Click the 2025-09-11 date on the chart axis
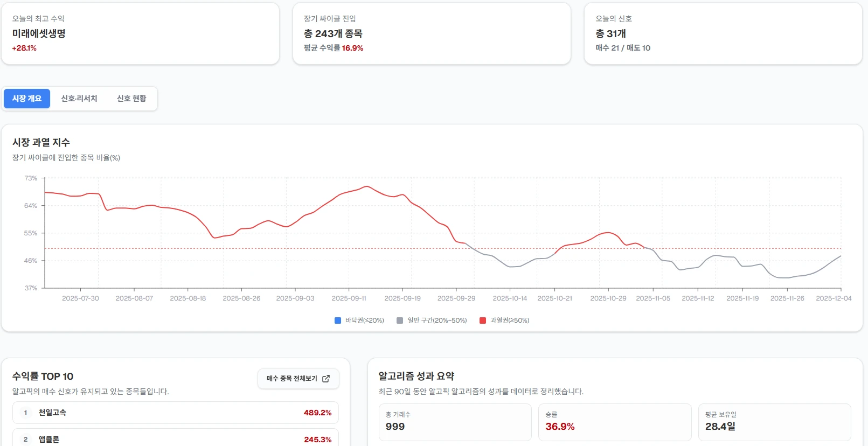The height and width of the screenshot is (446, 868). point(349,298)
